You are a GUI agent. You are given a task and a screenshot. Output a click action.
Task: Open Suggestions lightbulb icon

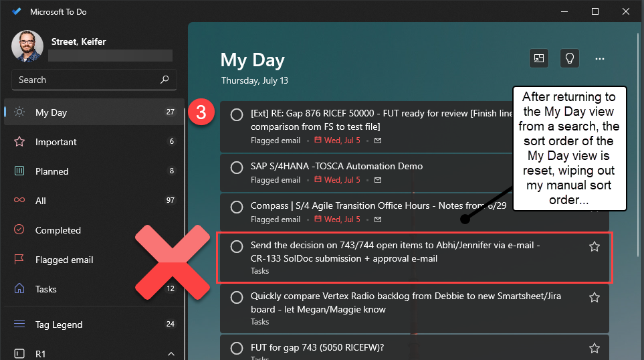coord(569,59)
